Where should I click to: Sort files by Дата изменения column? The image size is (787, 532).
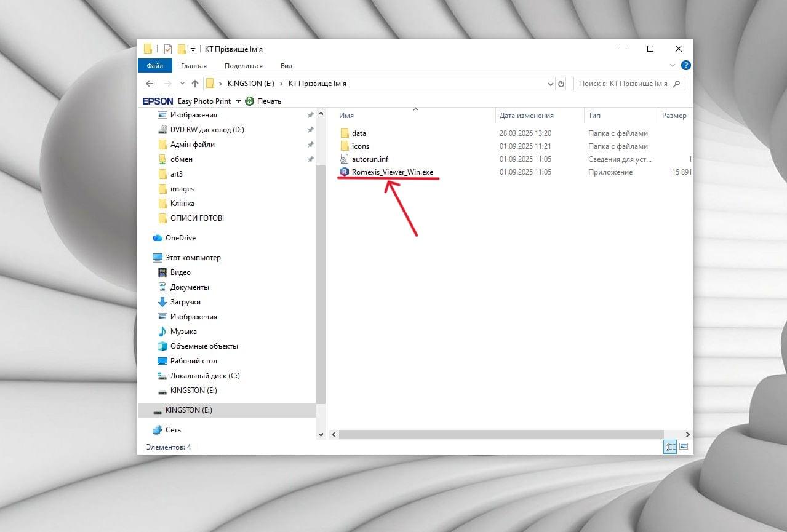tap(526, 116)
